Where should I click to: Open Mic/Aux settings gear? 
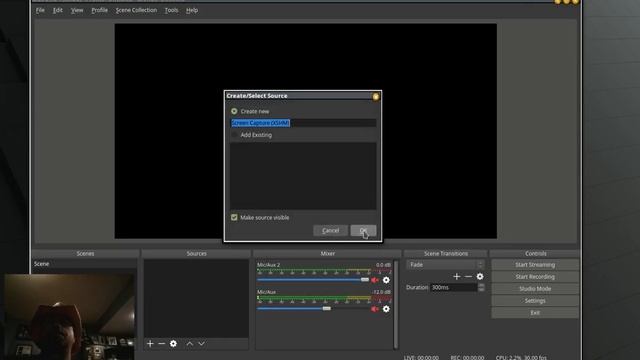point(386,309)
